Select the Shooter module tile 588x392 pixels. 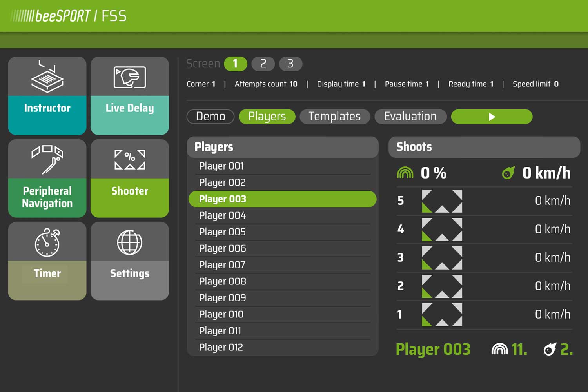pos(129,179)
